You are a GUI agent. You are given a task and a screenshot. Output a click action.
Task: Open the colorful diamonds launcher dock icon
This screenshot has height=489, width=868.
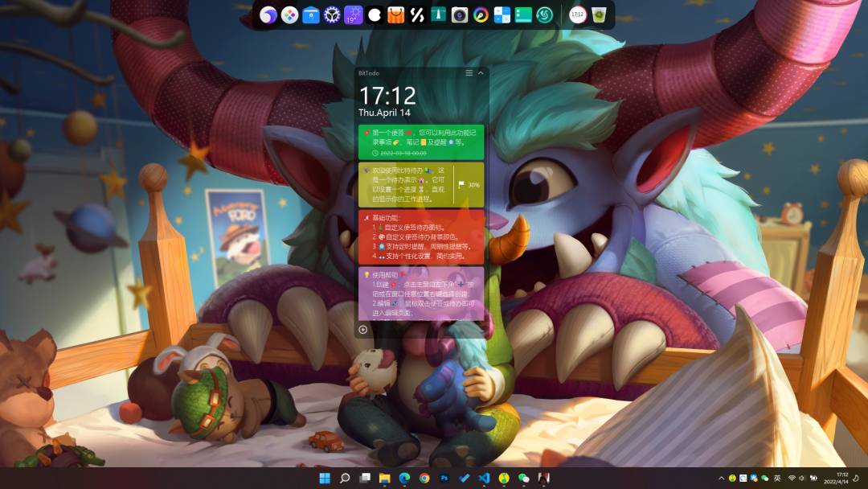(289, 15)
